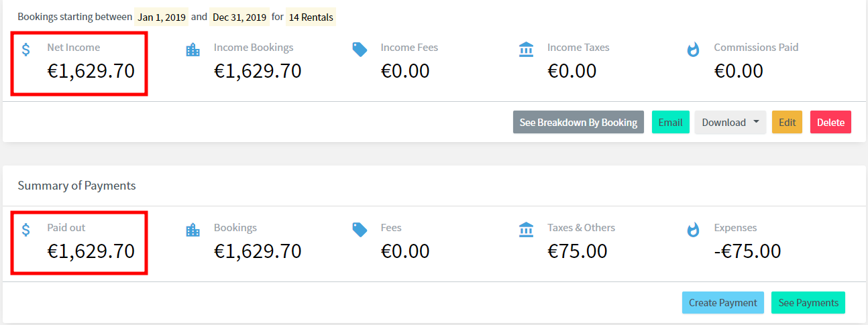Click the orange Edit button
This screenshot has height=325, width=868.
787,122
